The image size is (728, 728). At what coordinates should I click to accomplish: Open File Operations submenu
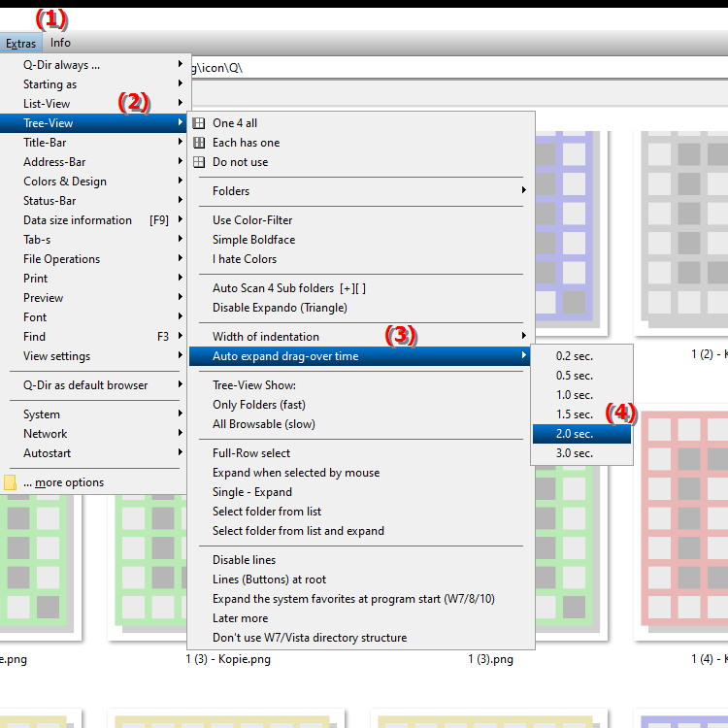tap(94, 259)
